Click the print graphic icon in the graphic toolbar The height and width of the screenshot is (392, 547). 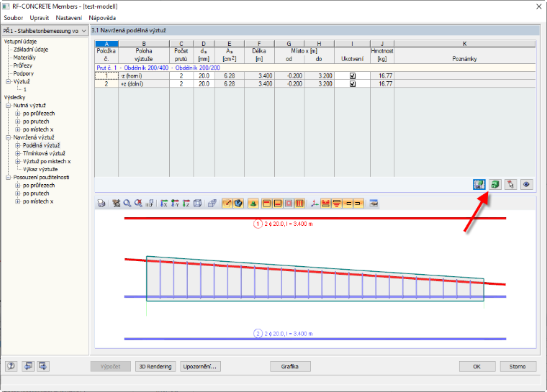coord(101,204)
